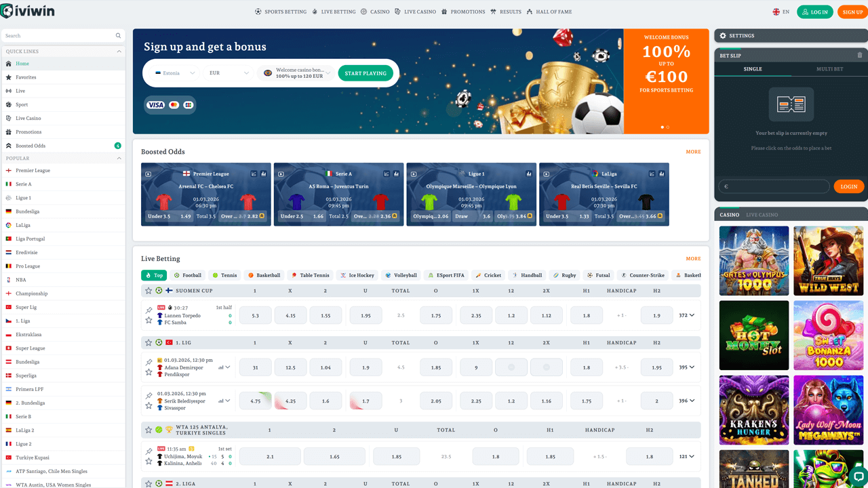Open the Gates of Olympus 1000 game thumbnail
This screenshot has height=488, width=868.
pos(754,261)
